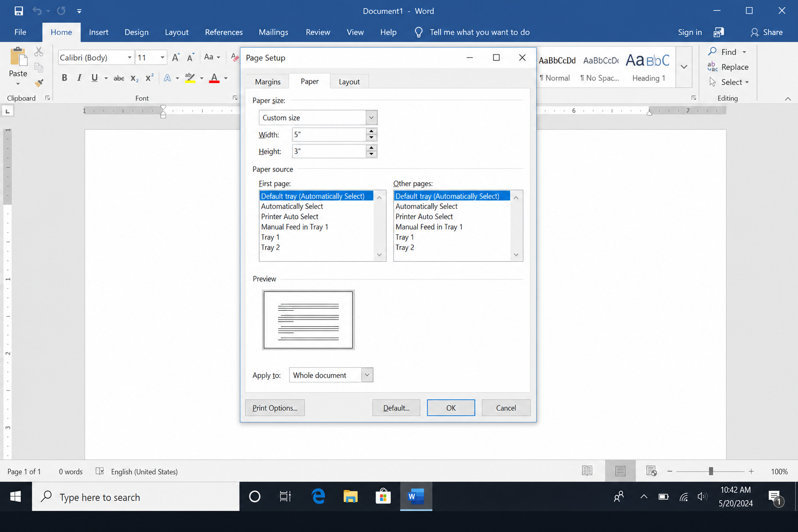Screen dimensions: 798x532
Task: Open Word from the taskbar
Action: pyautogui.click(x=416, y=497)
